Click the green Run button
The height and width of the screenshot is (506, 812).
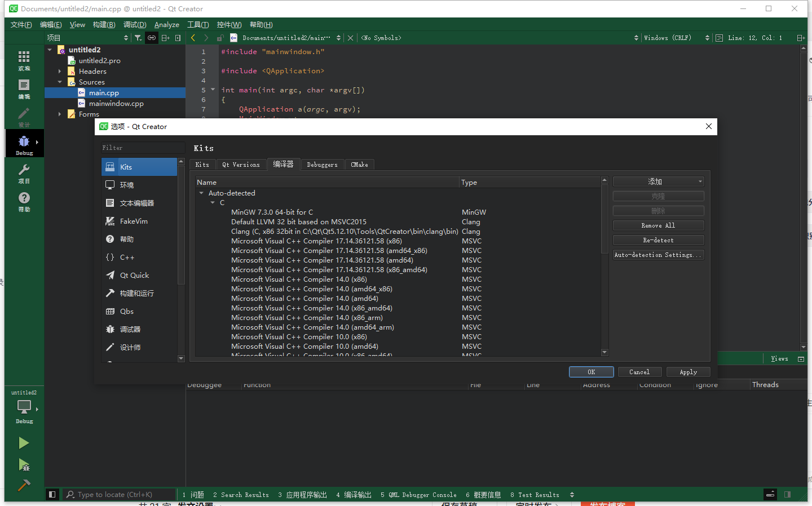[x=24, y=443]
